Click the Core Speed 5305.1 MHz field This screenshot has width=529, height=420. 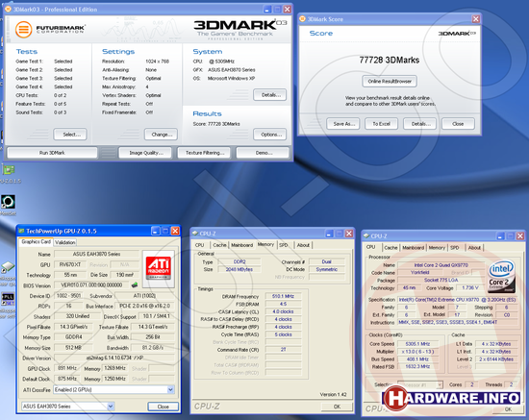pyautogui.click(x=417, y=344)
